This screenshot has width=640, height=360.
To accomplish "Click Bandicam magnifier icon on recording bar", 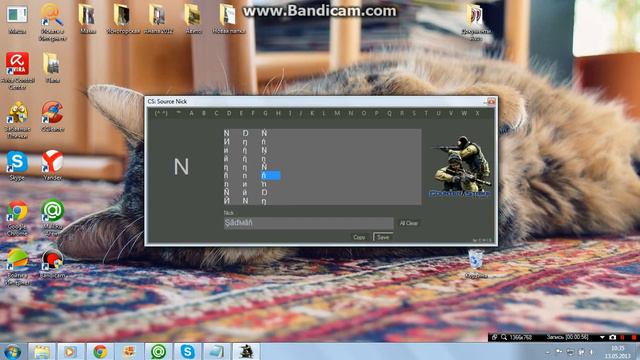I will tap(504, 338).
